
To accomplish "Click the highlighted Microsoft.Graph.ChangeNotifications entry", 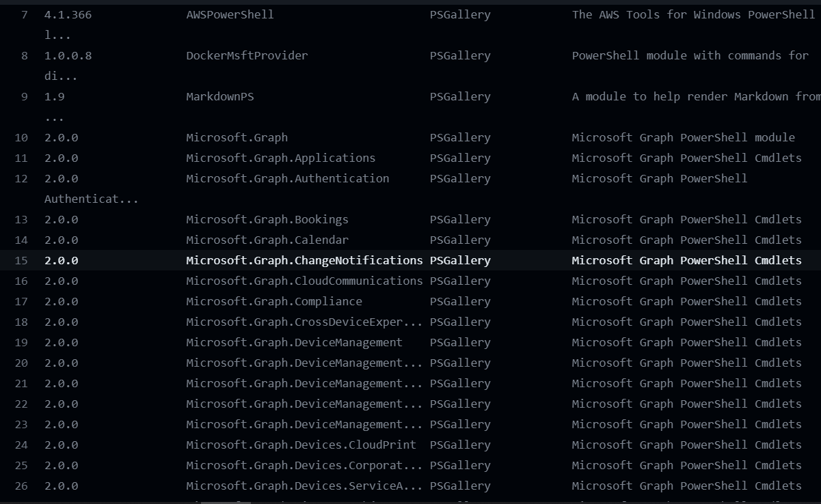I will tap(304, 260).
